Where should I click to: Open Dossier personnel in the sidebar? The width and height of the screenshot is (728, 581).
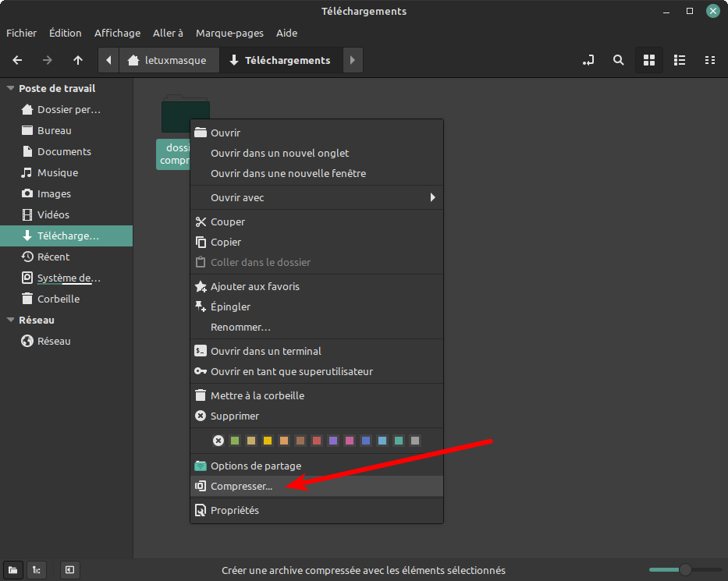pos(66,109)
